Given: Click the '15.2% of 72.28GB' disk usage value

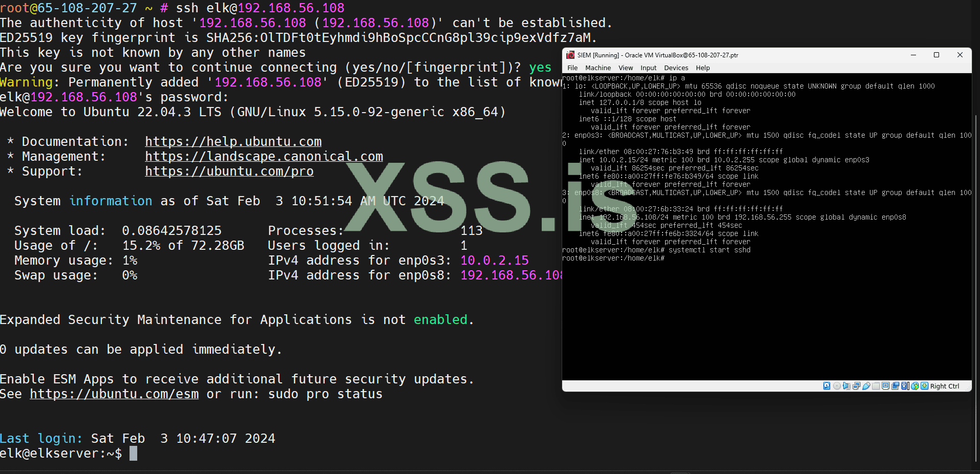Looking at the screenshot, I should (183, 245).
